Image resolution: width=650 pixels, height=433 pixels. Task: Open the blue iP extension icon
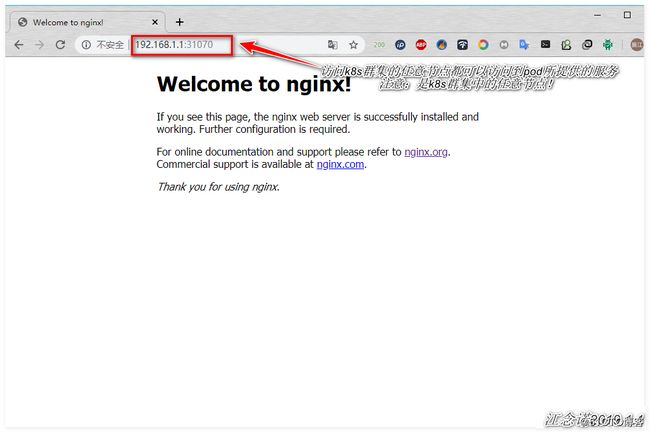(400, 45)
